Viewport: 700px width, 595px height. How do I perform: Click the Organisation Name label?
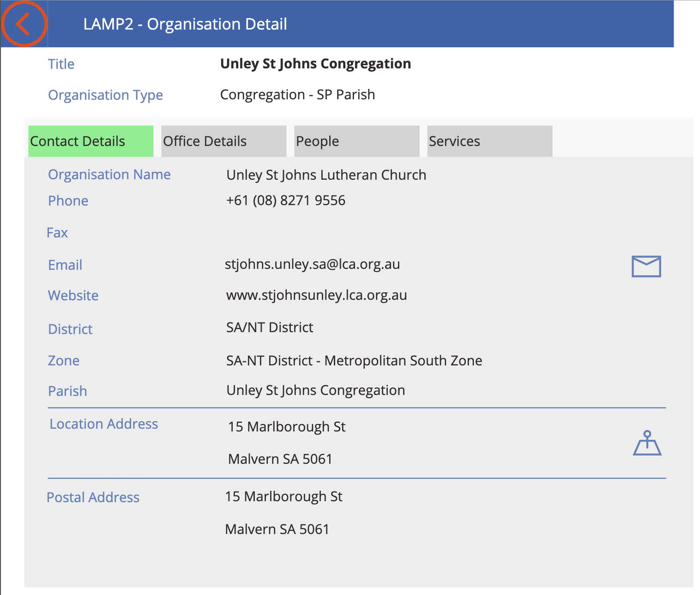(x=109, y=175)
